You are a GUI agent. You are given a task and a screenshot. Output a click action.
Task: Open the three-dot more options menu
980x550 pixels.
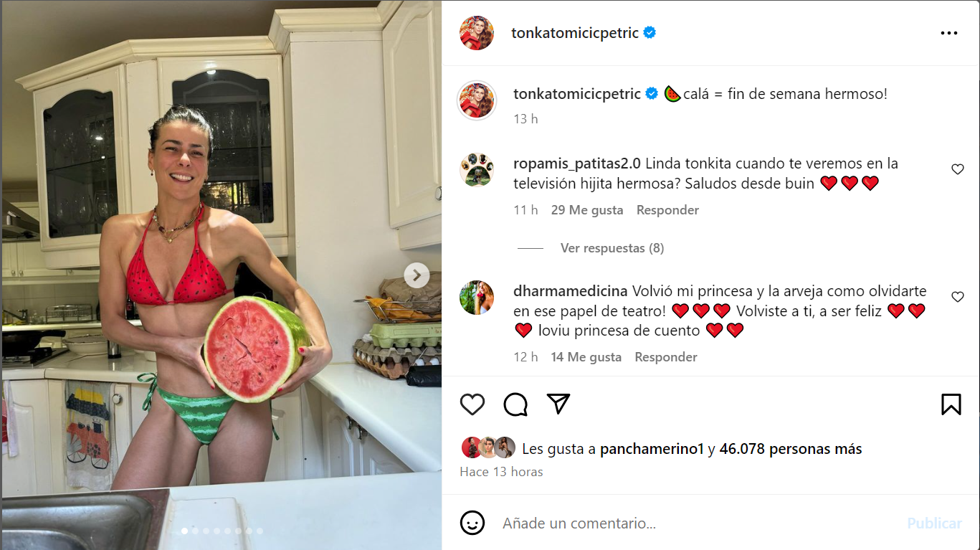(x=948, y=33)
